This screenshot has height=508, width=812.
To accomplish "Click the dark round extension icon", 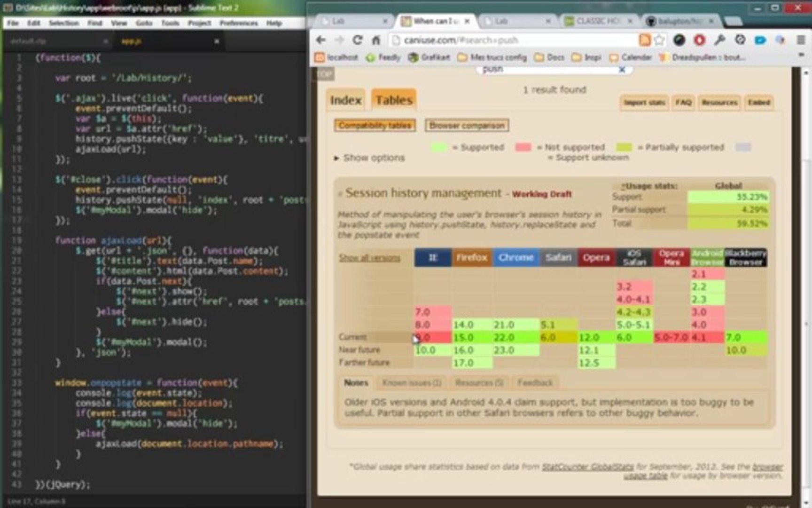I will (x=679, y=40).
